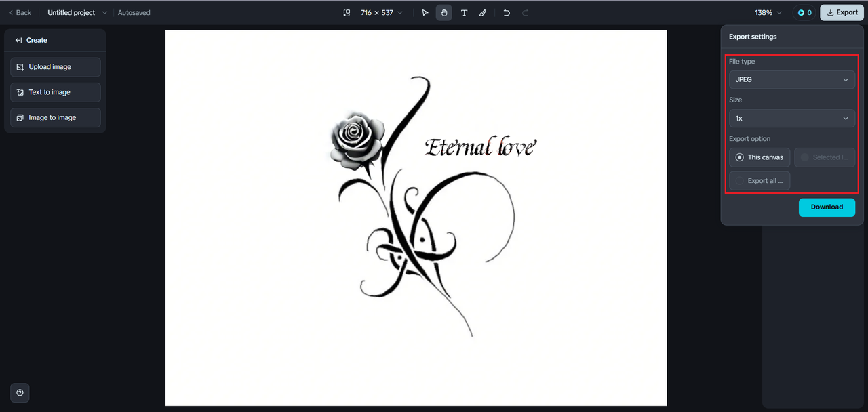Click the Download button
This screenshot has width=868, height=412.
[x=827, y=207]
